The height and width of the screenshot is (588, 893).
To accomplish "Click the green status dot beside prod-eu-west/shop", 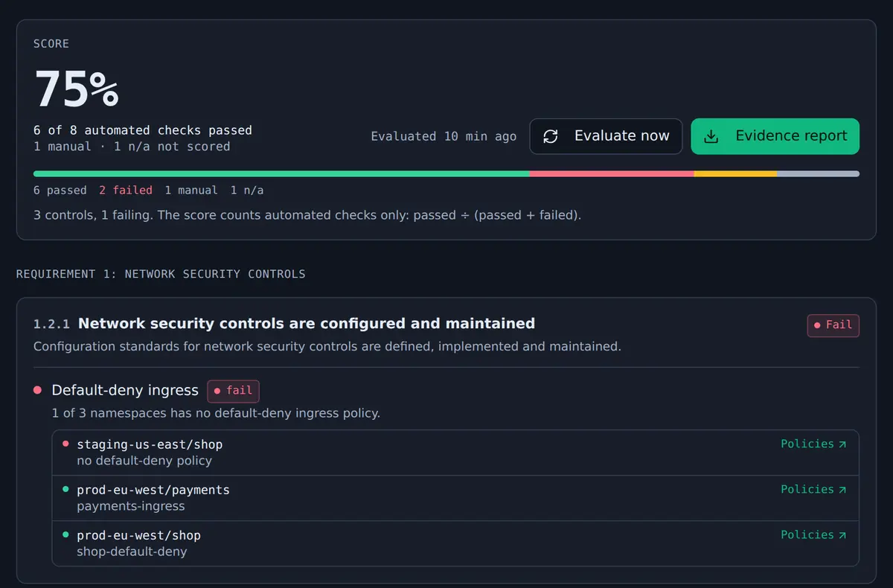I will 65,534.
